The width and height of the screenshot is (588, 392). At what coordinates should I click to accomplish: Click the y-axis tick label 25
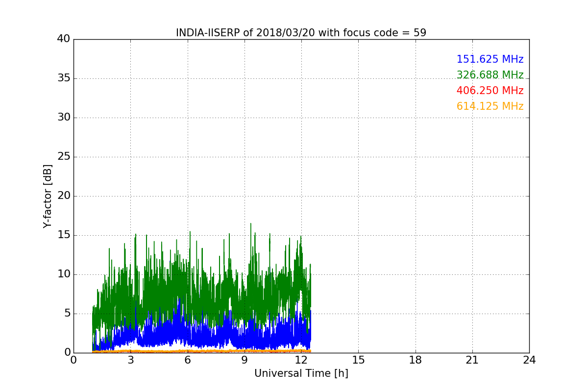pyautogui.click(x=64, y=157)
